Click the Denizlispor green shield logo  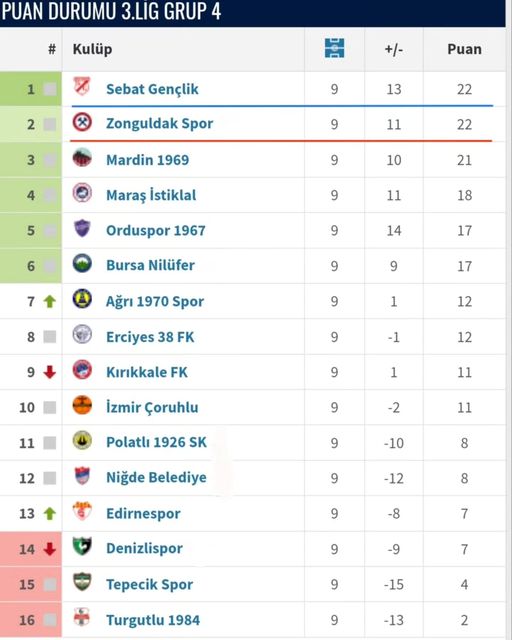click(x=82, y=547)
